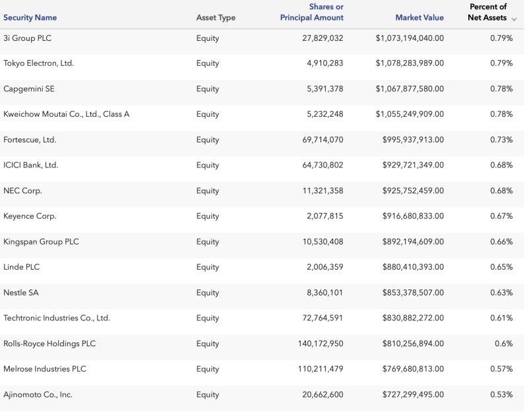The width and height of the screenshot is (529, 420).
Task: Sort table by Security Name column
Action: pyautogui.click(x=30, y=18)
